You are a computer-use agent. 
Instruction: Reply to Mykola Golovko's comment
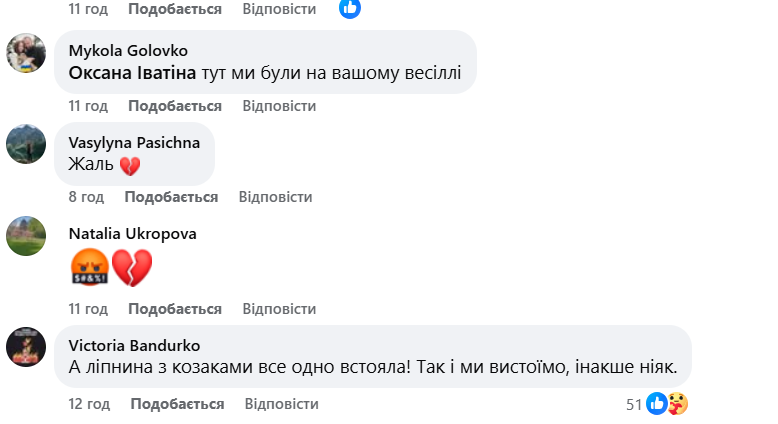point(279,106)
